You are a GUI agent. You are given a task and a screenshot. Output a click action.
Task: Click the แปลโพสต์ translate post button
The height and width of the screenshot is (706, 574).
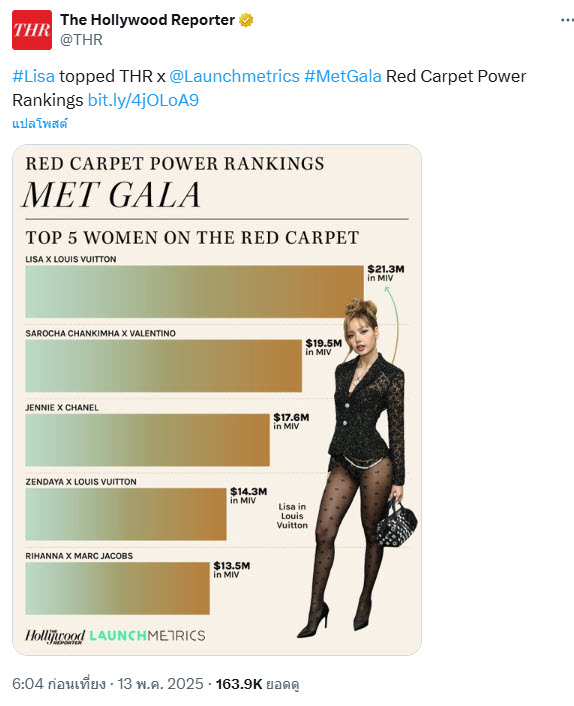(x=40, y=123)
